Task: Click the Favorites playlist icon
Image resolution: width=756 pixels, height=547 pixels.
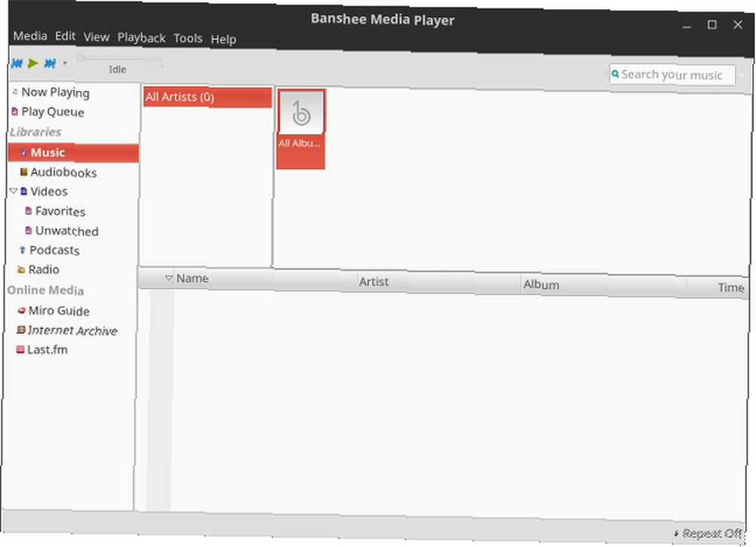Action: pos(29,211)
